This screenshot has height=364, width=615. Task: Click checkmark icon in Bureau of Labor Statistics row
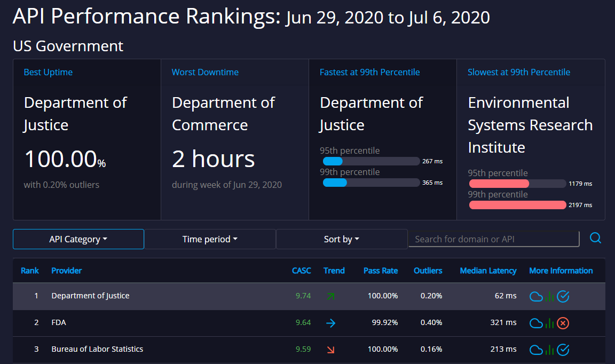563,350
